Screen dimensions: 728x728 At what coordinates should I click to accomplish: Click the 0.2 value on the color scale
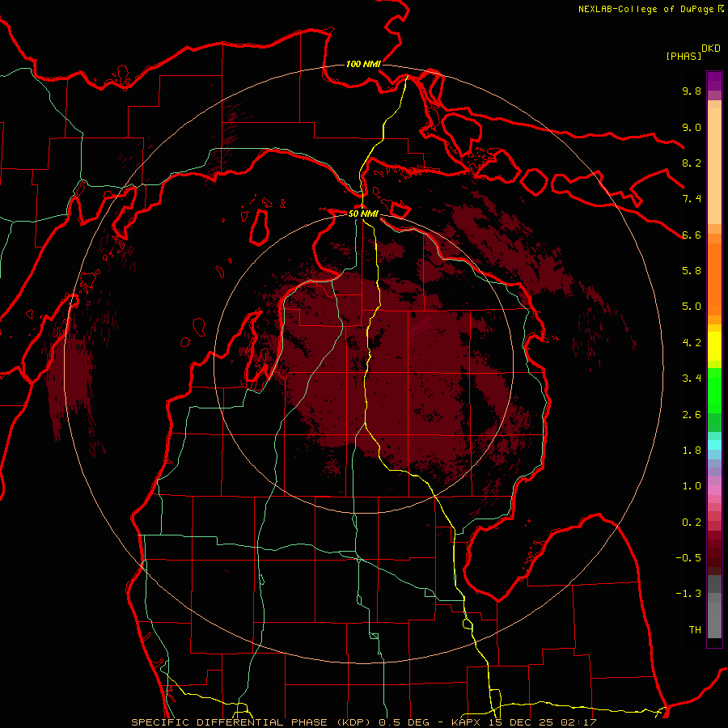(x=692, y=523)
